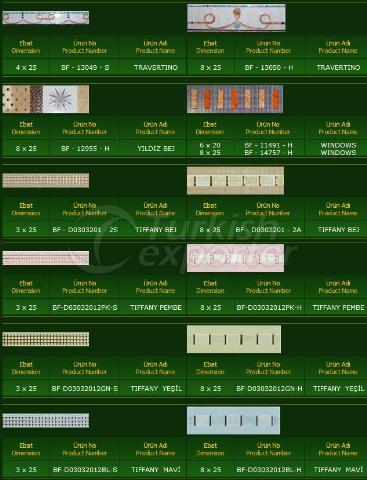Open the Travertino BF-13050-H swirl tile image

[x=236, y=18]
